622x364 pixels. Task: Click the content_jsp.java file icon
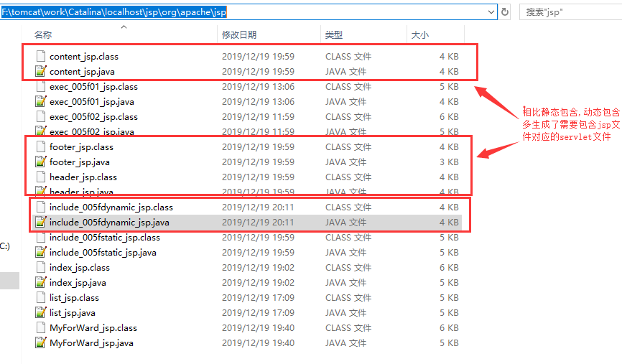click(x=40, y=71)
